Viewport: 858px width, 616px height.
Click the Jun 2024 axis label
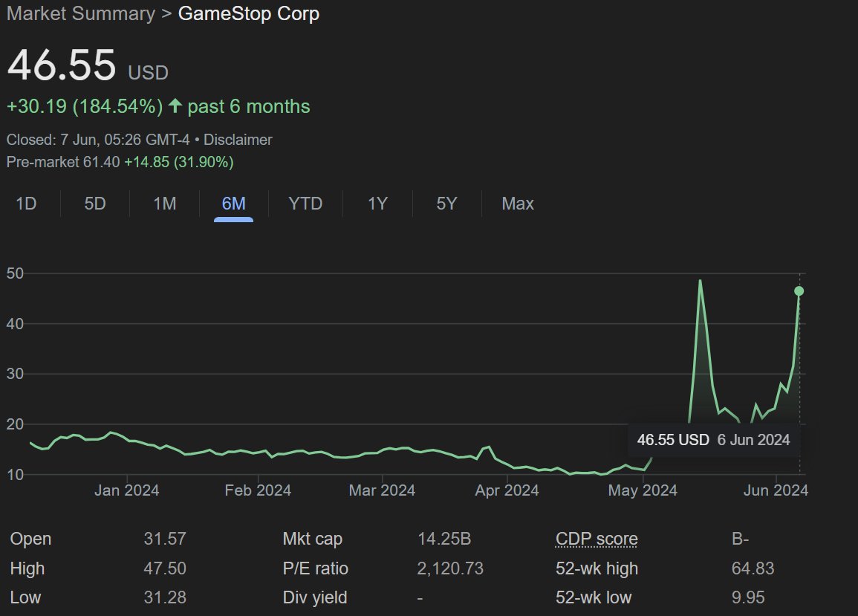(776, 490)
